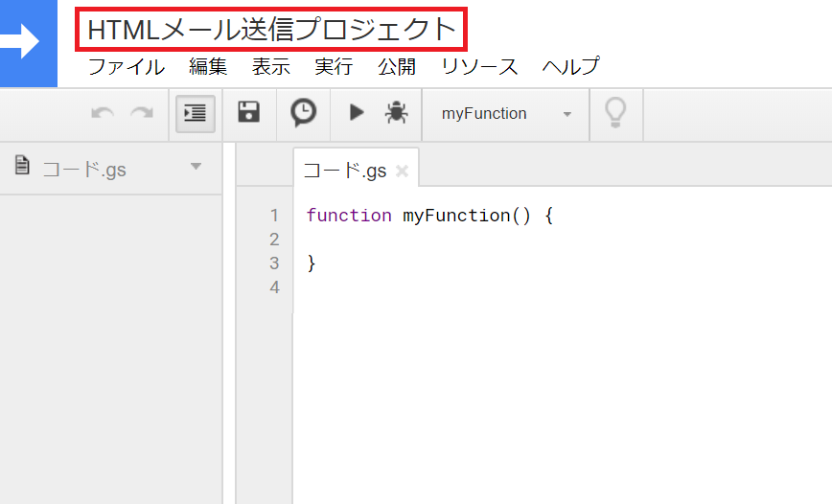This screenshot has width=832, height=504.
Task: Click line number 4 in gutter
Action: (274, 287)
